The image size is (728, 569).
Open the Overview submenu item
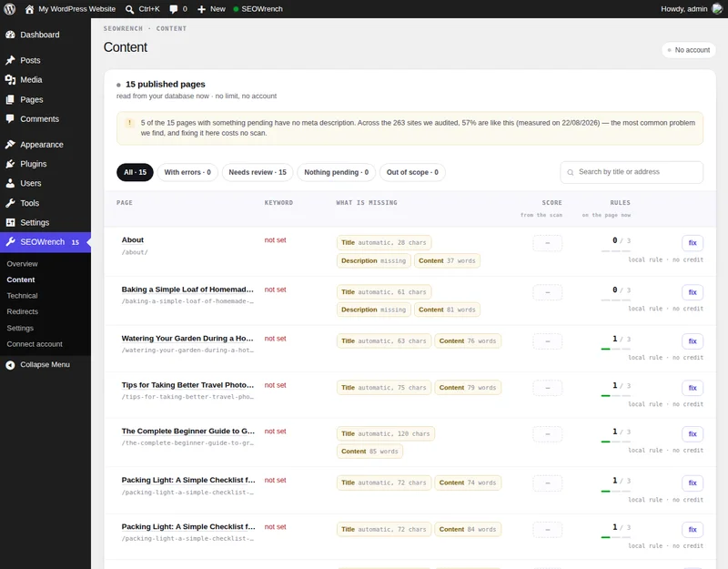pos(22,264)
